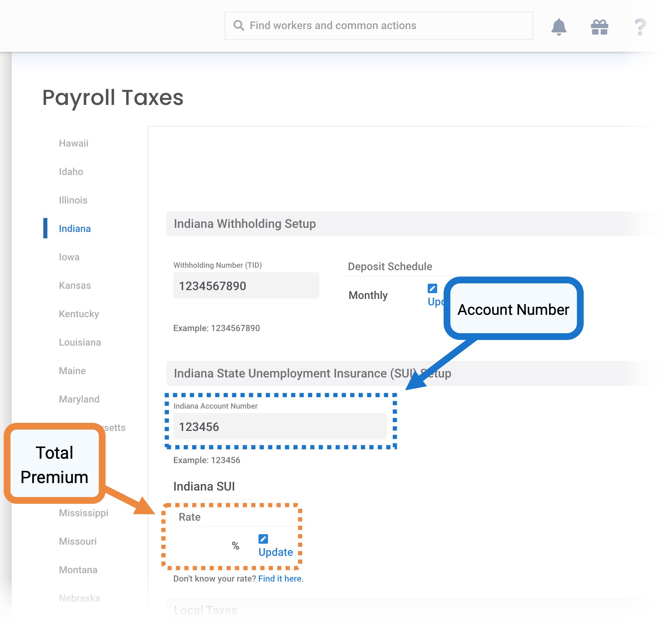
Task: Click the notifications bell icon
Action: [559, 27]
